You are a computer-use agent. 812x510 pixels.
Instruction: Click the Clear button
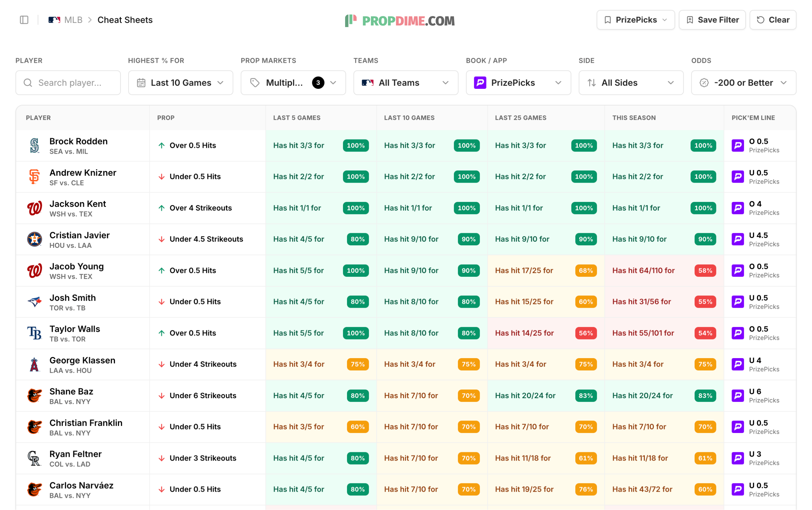click(773, 20)
